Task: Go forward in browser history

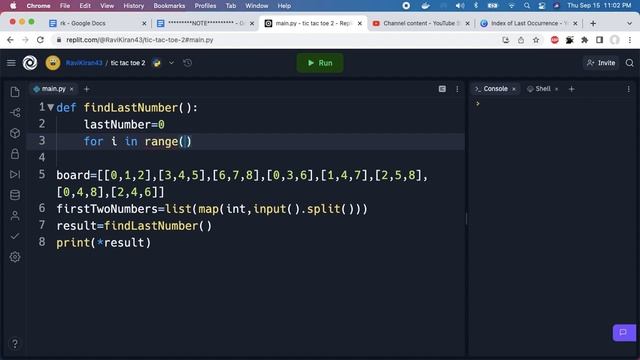Action: click(x=25, y=40)
